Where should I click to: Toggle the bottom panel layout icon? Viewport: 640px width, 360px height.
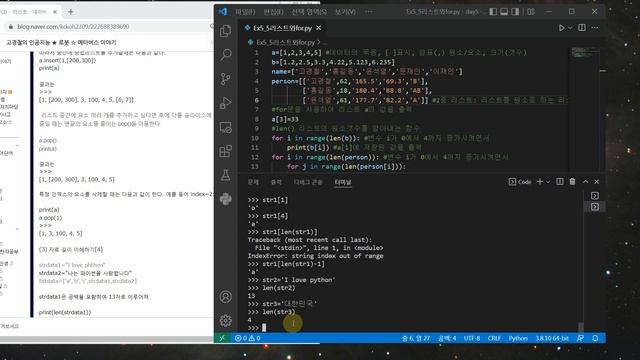pos(504,12)
